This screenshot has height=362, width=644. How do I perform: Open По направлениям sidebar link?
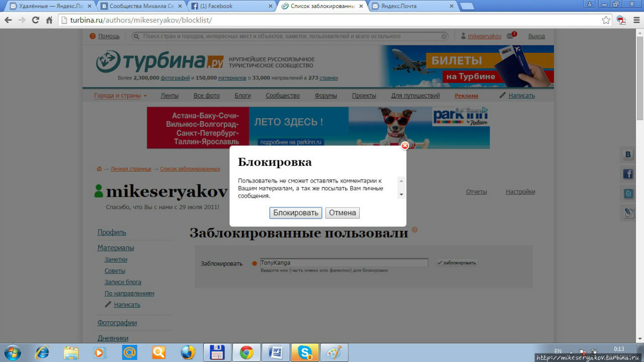(129, 294)
